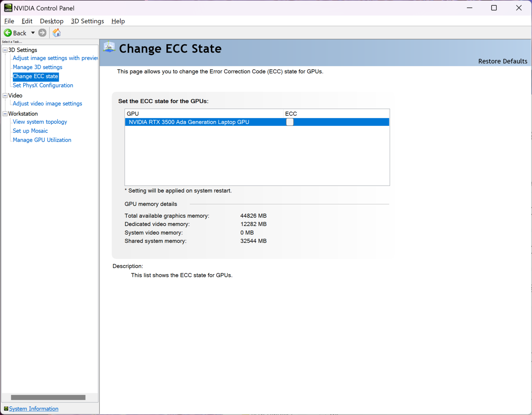This screenshot has height=415, width=532.
Task: Open the Help menu
Action: pyautogui.click(x=118, y=21)
